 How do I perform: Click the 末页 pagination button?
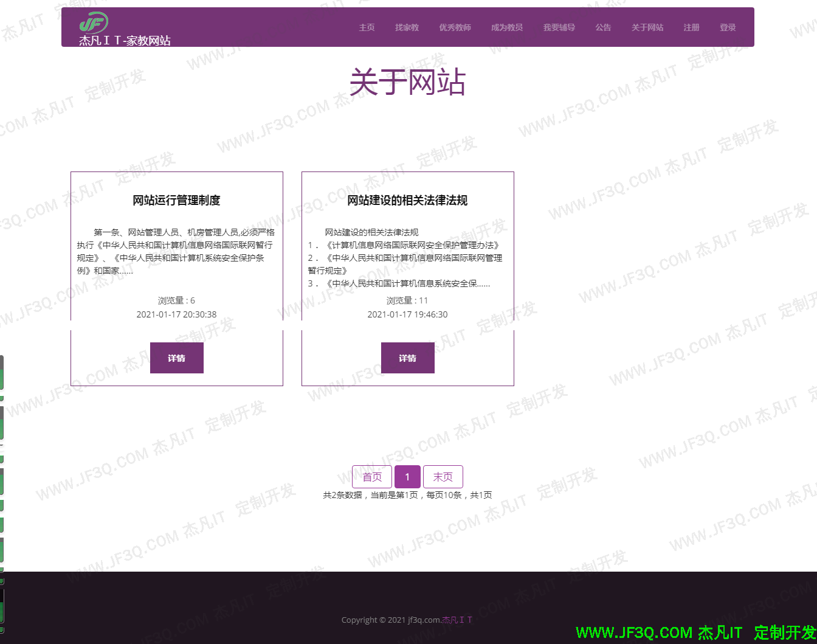coord(443,476)
